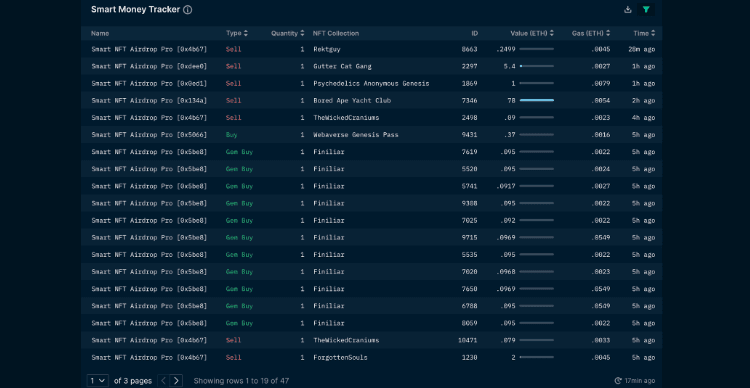
Task: Click token ID 7346
Action: [x=469, y=101]
